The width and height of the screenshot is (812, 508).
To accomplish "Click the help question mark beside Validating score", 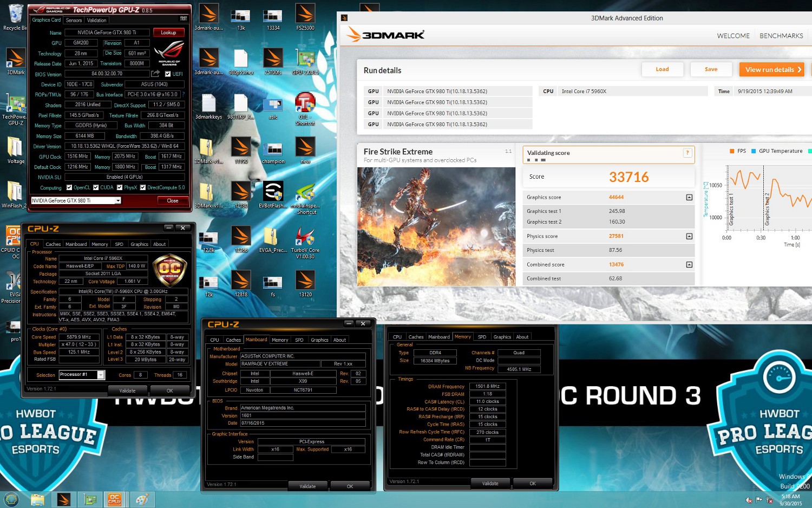I will point(687,153).
